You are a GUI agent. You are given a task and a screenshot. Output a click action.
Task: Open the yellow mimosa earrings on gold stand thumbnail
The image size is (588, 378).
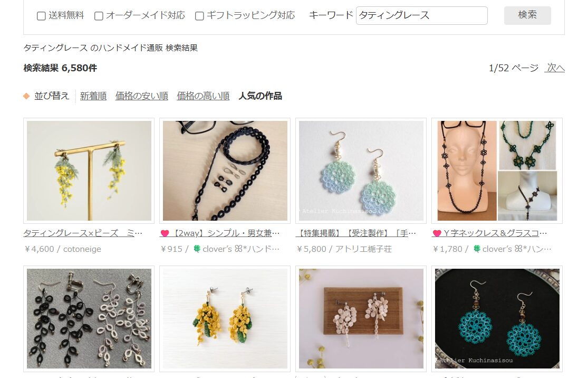pos(89,171)
